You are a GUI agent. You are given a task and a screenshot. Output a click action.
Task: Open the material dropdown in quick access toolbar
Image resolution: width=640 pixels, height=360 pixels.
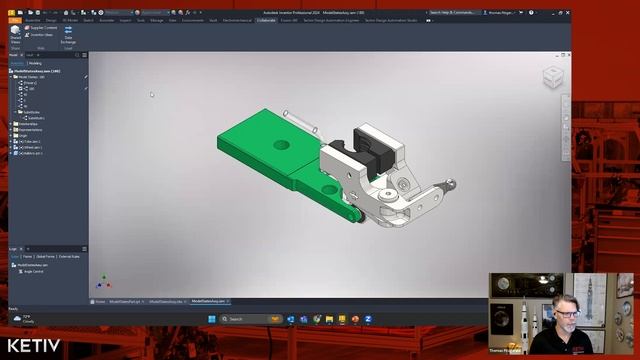[x=119, y=13]
